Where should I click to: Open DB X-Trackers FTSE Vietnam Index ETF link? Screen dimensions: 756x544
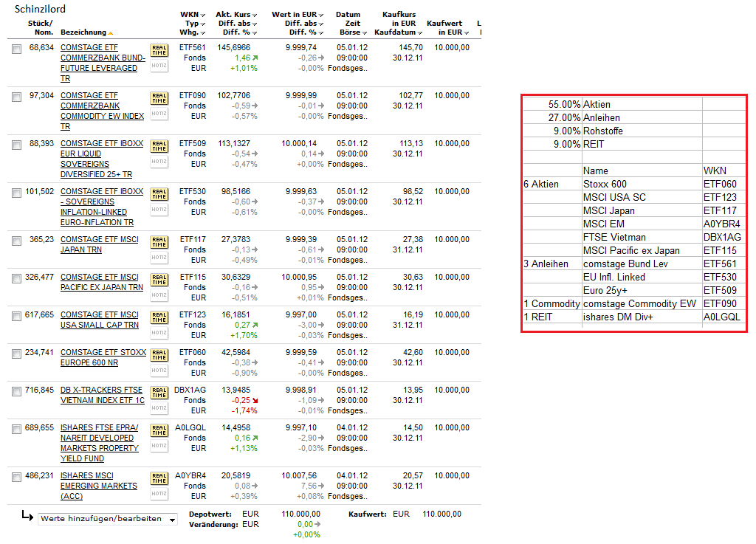(x=103, y=395)
